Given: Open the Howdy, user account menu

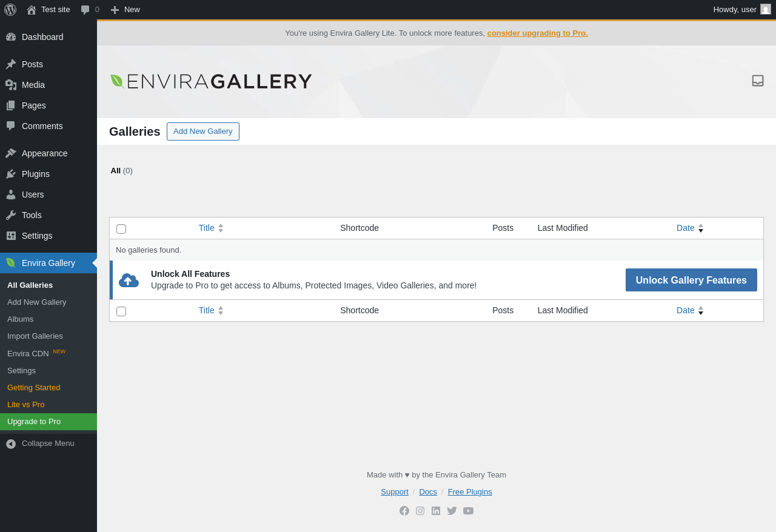Looking at the screenshot, I should [742, 10].
